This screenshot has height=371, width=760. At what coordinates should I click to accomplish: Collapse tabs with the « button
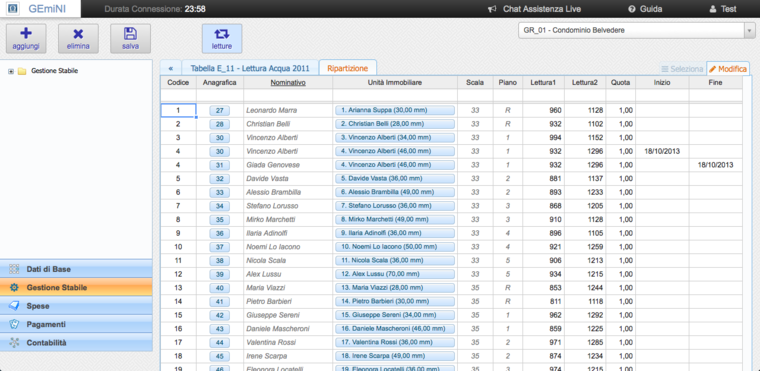tap(171, 68)
